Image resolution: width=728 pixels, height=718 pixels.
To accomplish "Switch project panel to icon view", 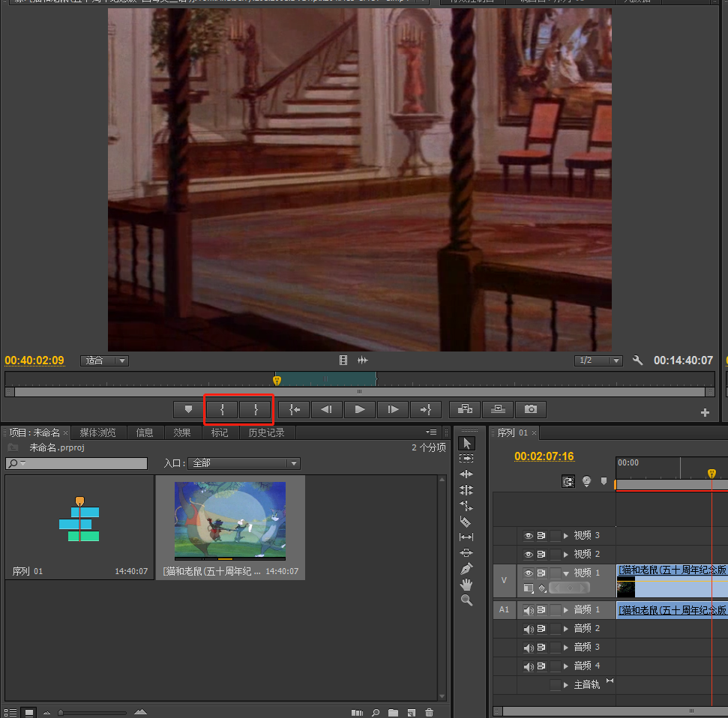I will click(x=29, y=713).
